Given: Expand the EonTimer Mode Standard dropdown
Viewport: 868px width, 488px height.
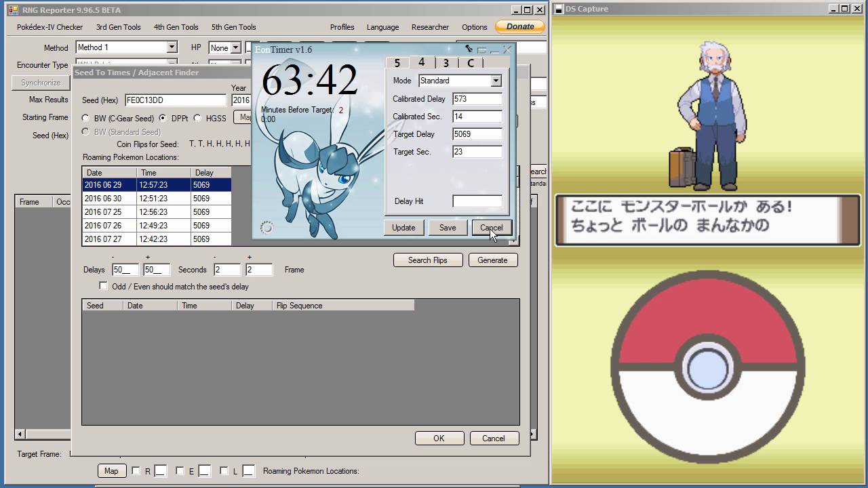Looking at the screenshot, I should pos(496,81).
